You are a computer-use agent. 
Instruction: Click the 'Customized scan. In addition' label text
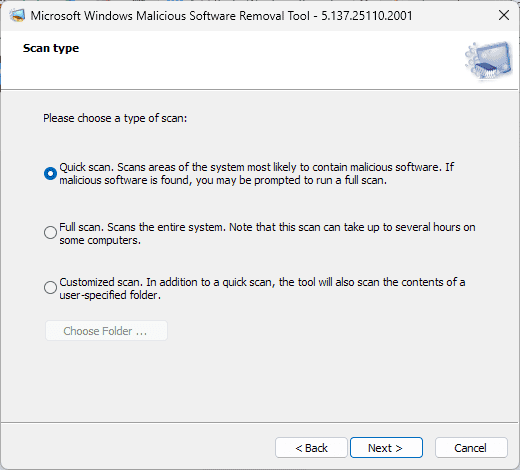[x=262, y=288]
